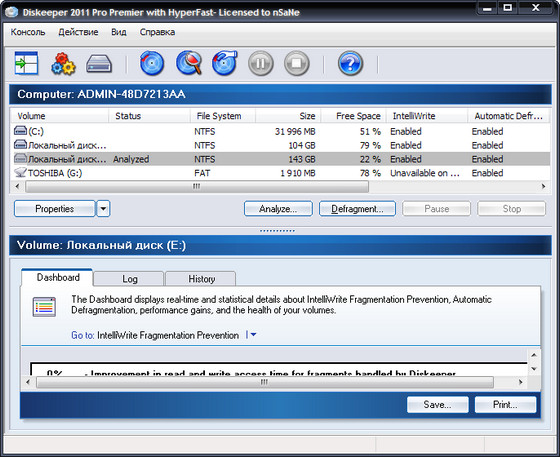The height and width of the screenshot is (457, 560).
Task: Click the Analyze... button
Action: pyautogui.click(x=278, y=209)
